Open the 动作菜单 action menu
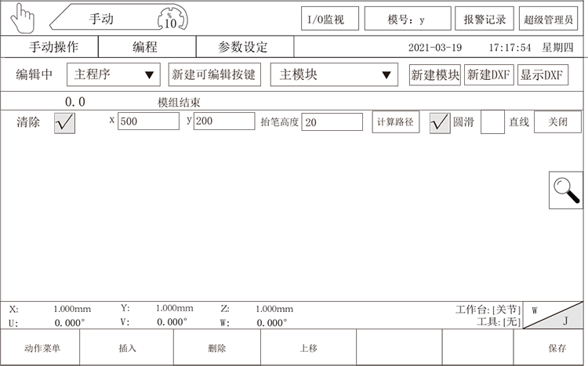 [41, 348]
